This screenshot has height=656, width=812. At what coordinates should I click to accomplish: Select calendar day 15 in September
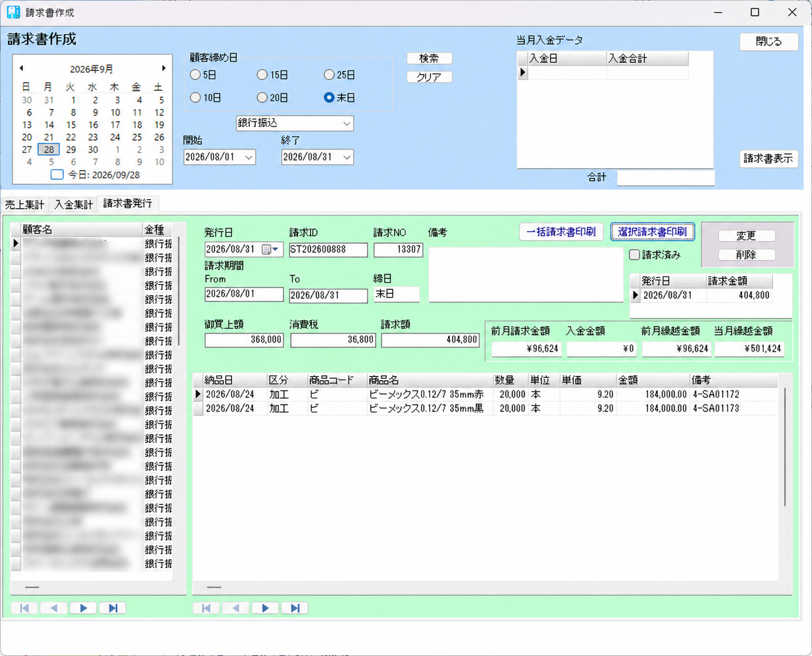[x=71, y=125]
